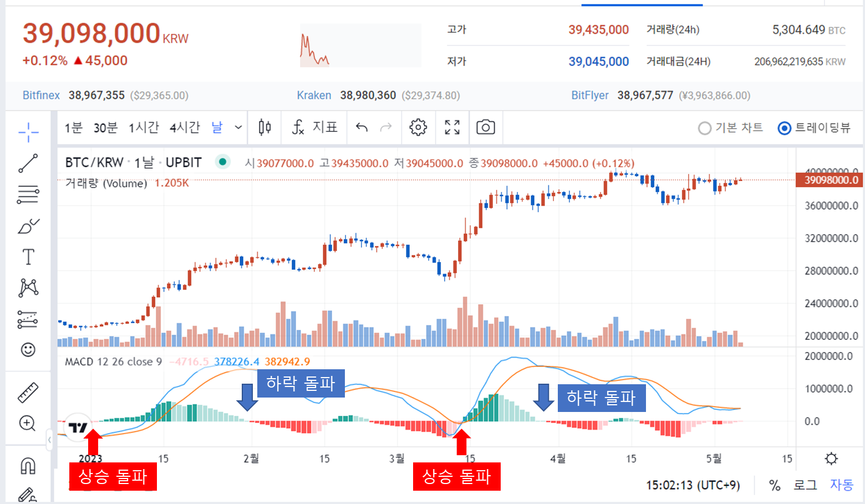Toggle percent scale mode
Image resolution: width=865 pixels, height=504 pixels.
[x=775, y=486]
